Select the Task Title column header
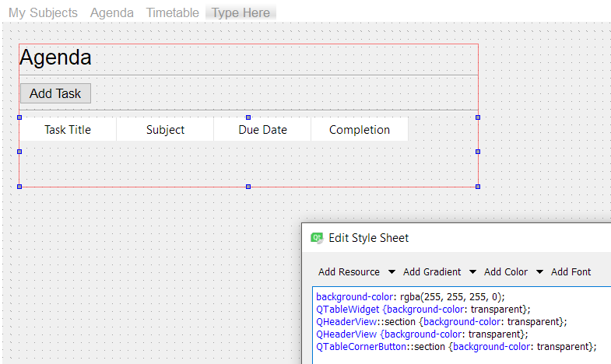Screen dimensions: 611x364 click(x=68, y=130)
